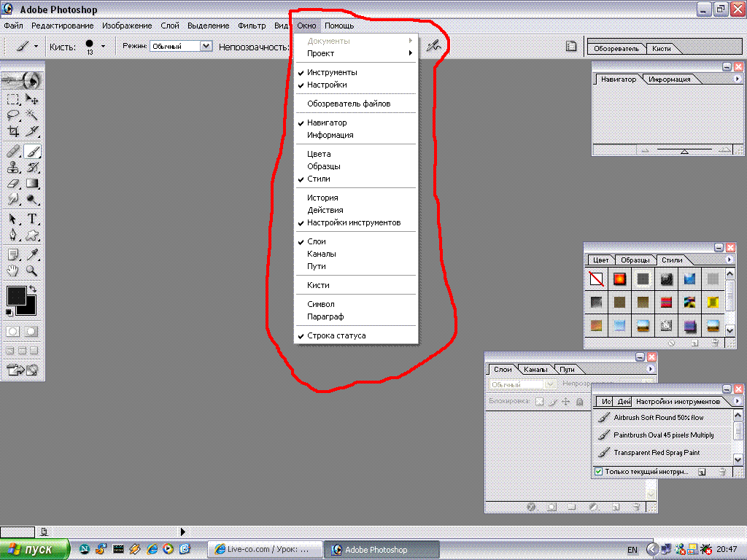The width and height of the screenshot is (747, 560).
Task: Select the Zoom magnifier tool
Action: click(32, 271)
